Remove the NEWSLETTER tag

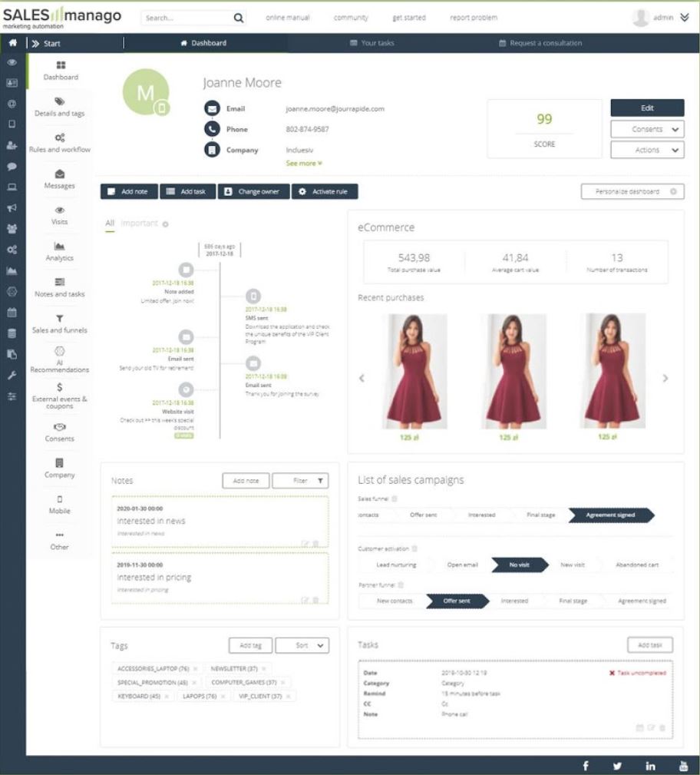pos(263,669)
